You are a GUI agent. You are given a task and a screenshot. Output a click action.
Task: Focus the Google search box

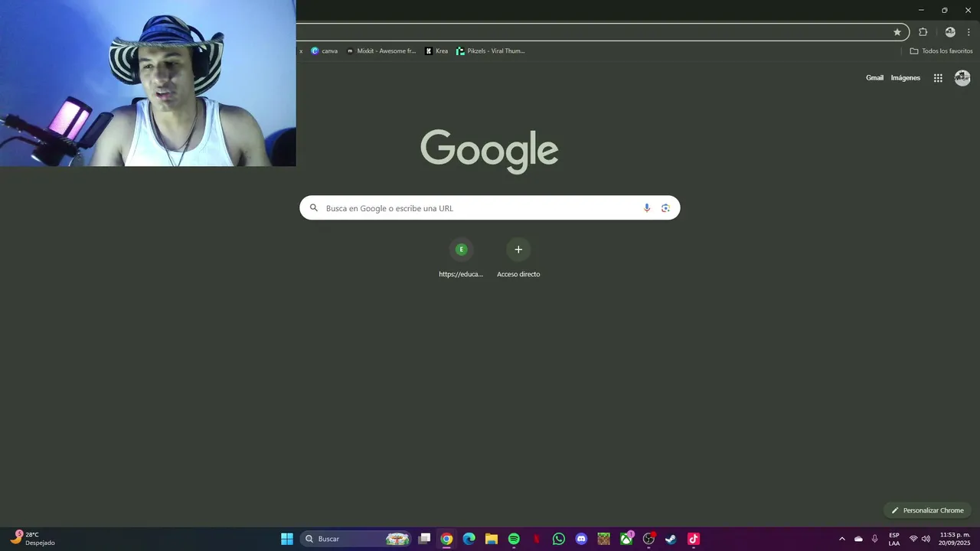pos(490,208)
